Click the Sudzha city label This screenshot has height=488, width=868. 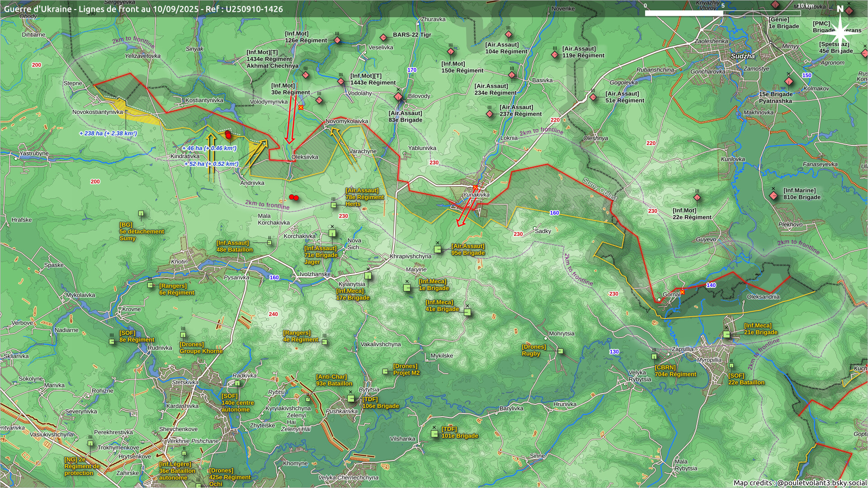tap(743, 56)
